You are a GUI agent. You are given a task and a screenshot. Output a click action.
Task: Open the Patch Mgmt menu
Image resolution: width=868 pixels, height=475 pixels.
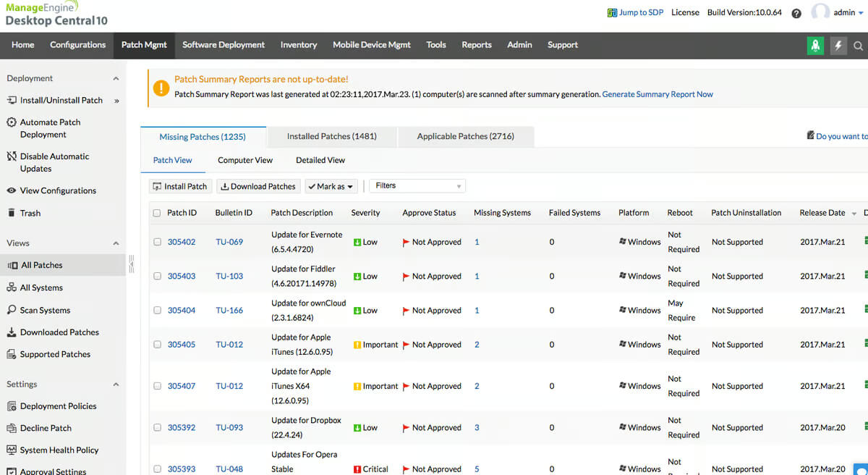[144, 45]
